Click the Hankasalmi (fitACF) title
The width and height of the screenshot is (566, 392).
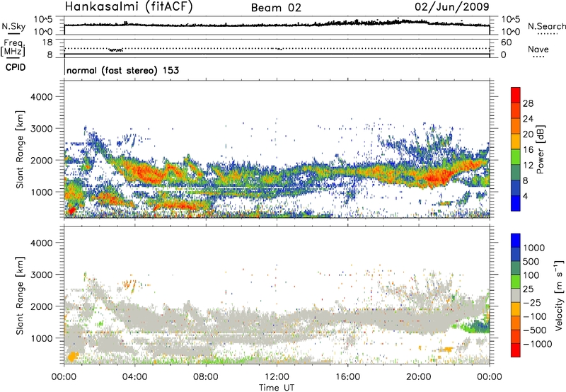(x=129, y=7)
